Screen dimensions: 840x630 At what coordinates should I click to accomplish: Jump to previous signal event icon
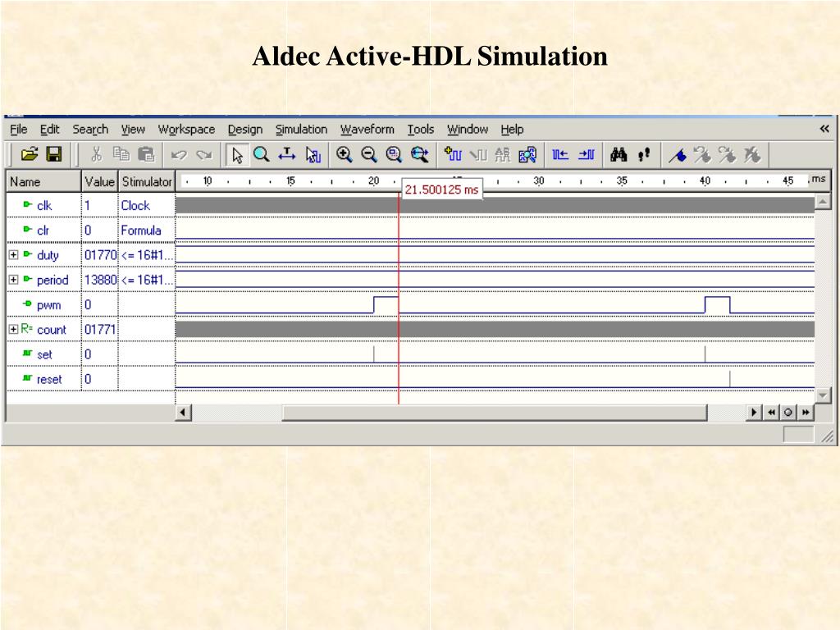pyautogui.click(x=560, y=155)
